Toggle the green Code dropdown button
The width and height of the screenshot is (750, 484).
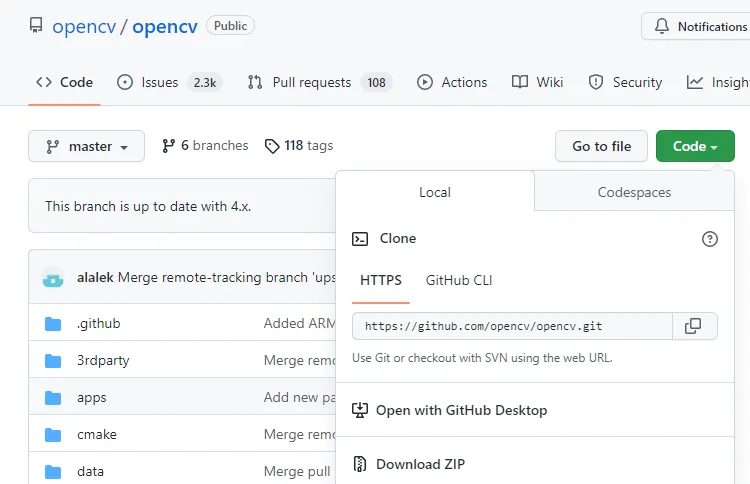coord(695,146)
